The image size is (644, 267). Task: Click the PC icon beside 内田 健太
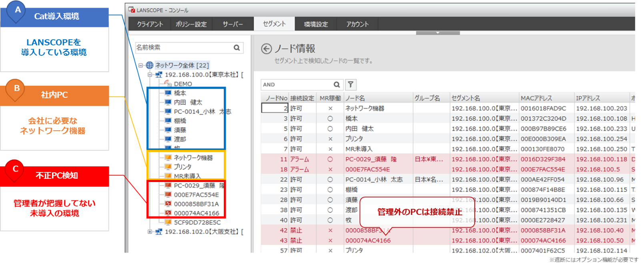pos(168,102)
